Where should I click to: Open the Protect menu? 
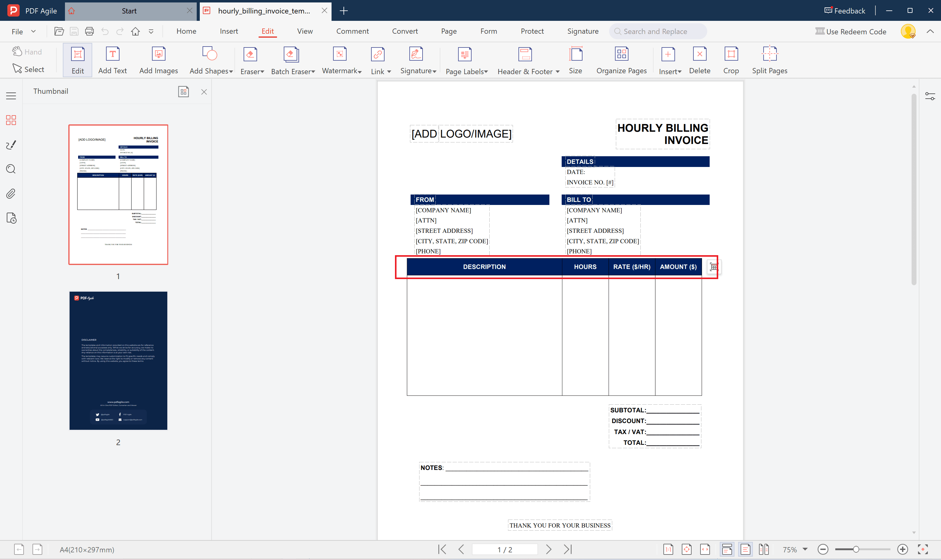coord(532,31)
